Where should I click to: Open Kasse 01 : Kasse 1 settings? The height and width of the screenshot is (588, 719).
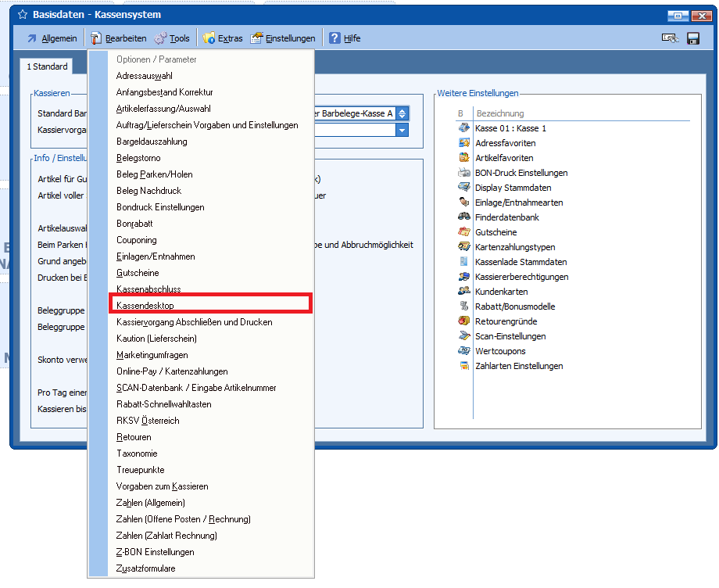[x=510, y=128]
